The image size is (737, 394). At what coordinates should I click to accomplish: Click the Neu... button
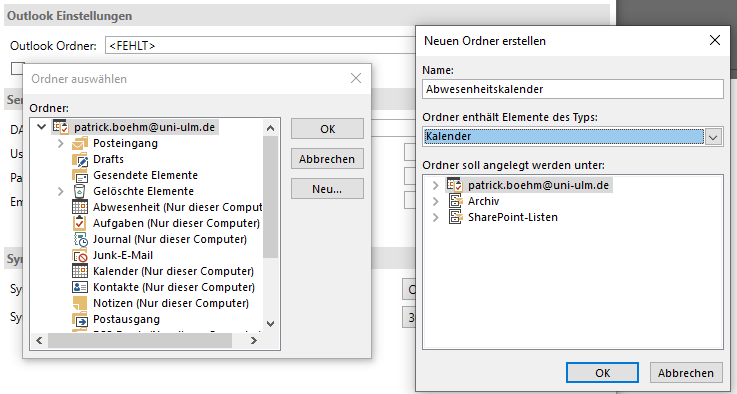coord(327,189)
